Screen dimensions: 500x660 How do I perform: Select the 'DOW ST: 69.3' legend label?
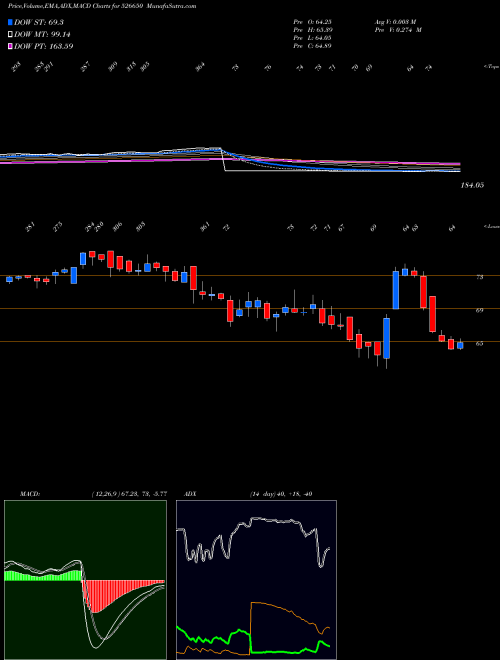(39, 22)
